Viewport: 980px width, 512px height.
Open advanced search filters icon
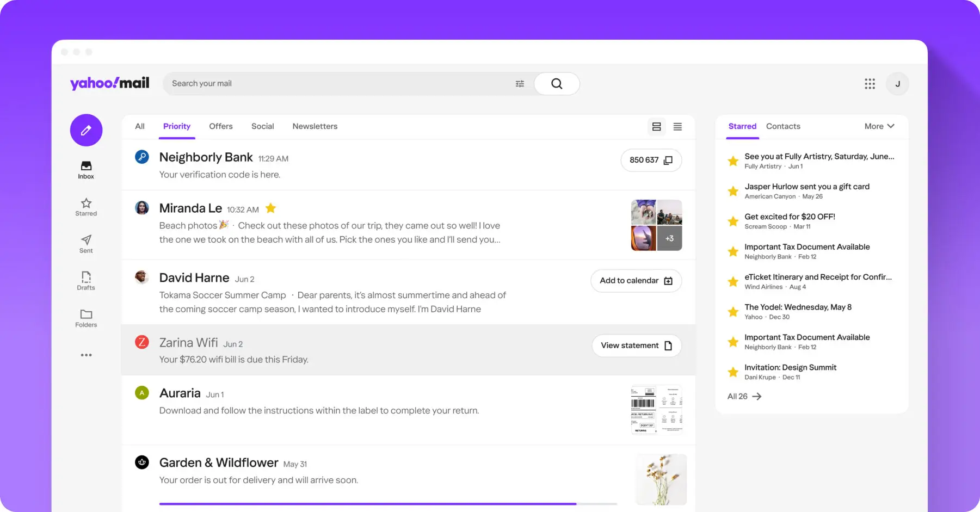(x=520, y=83)
